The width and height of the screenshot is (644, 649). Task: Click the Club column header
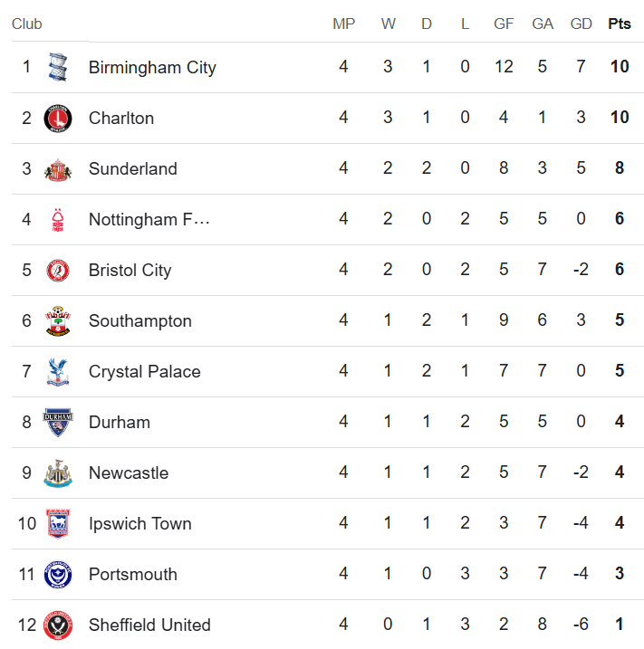tap(27, 24)
